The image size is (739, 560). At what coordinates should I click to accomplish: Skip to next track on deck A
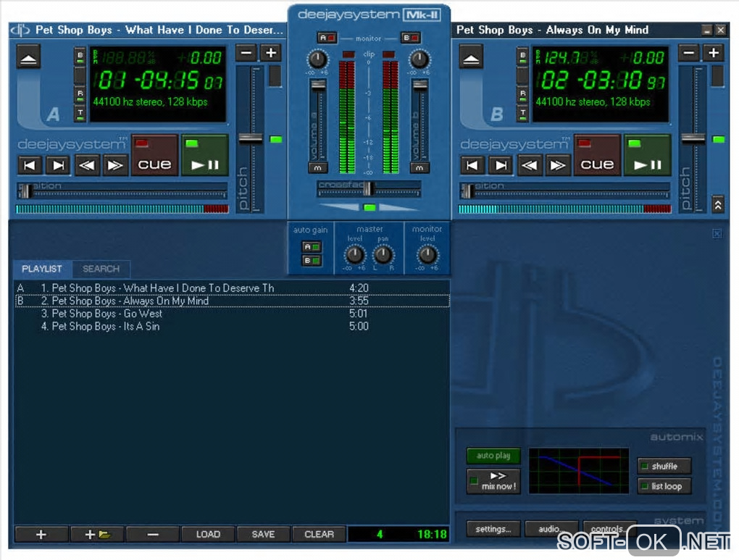pyautogui.click(x=59, y=165)
